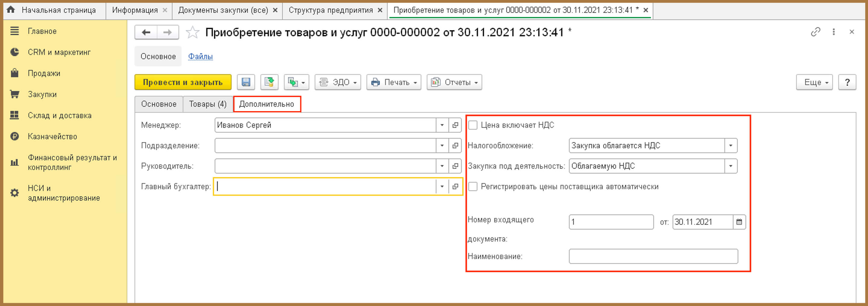Click the Основное navigation button above toolbar
The image size is (868, 306).
point(158,56)
